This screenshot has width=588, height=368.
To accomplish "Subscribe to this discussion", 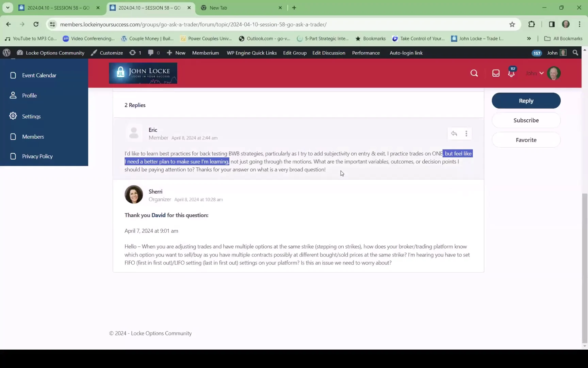I will (526, 120).
